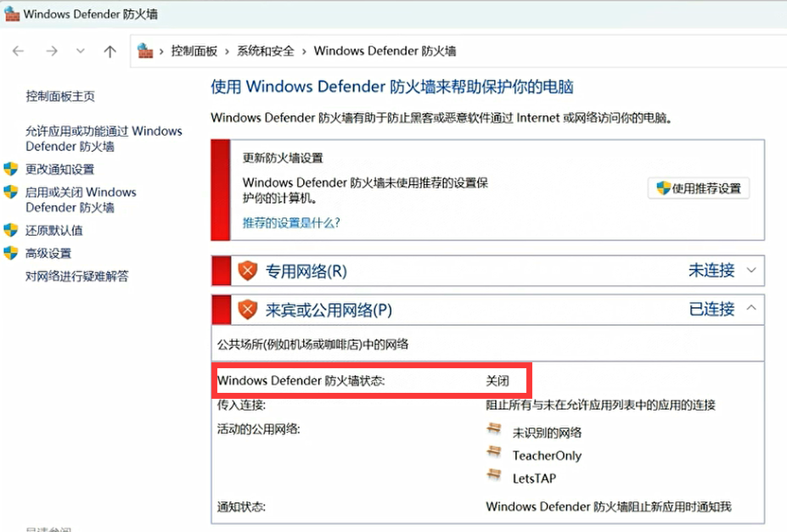
Task: Select the 来宾或公用网络(P) section header
Action: coord(488,310)
